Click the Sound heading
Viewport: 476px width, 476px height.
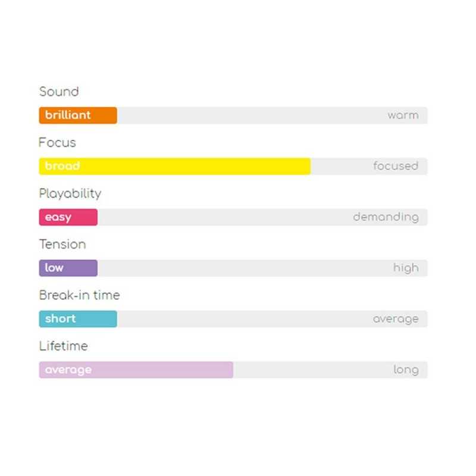click(x=59, y=92)
